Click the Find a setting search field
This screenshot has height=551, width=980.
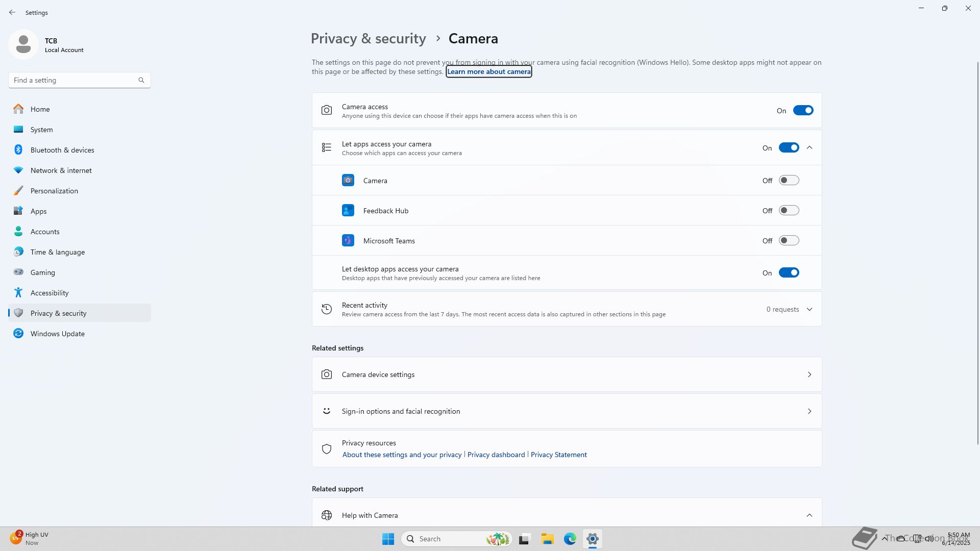[74, 80]
